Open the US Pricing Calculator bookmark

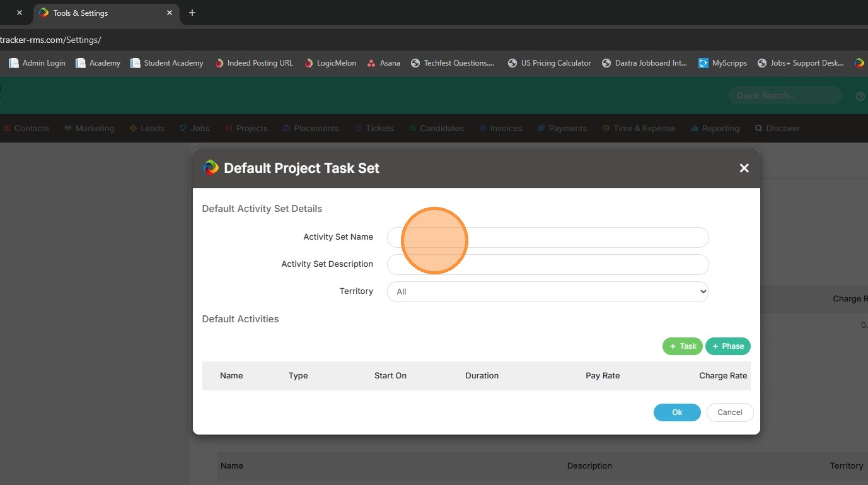[x=550, y=63]
